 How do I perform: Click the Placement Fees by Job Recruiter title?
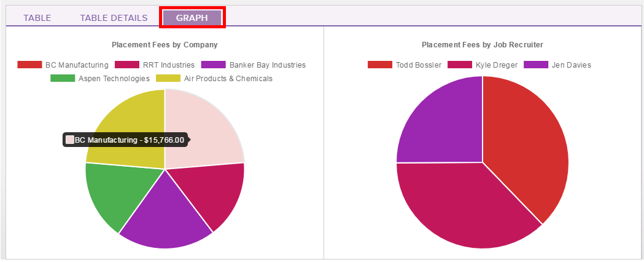click(483, 44)
